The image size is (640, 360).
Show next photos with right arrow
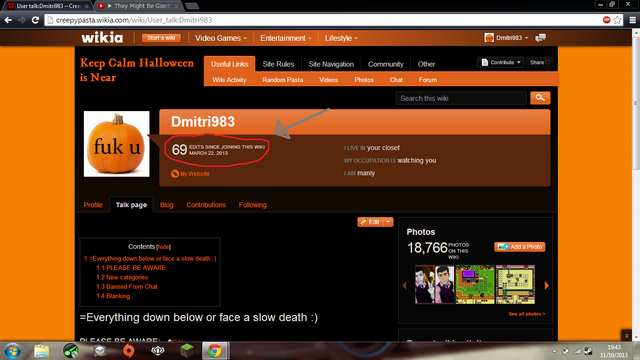[x=547, y=285]
